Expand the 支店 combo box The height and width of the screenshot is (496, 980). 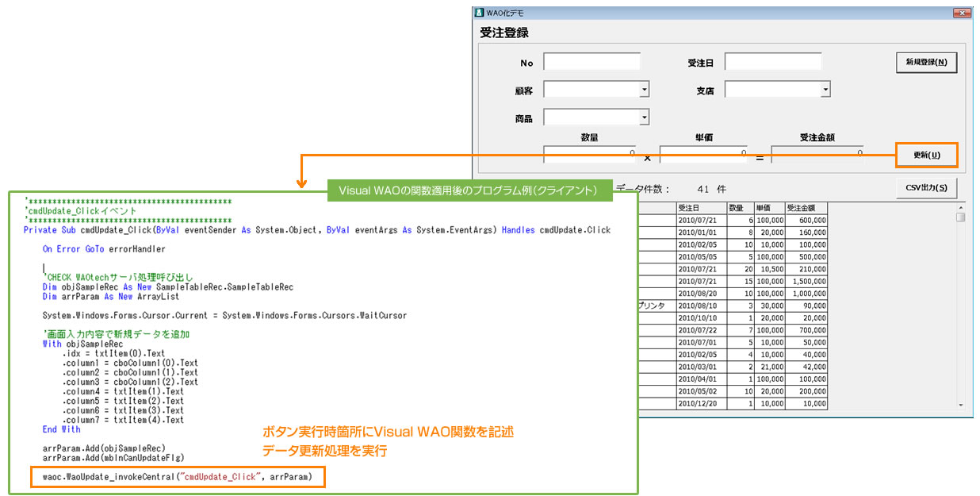(825, 90)
